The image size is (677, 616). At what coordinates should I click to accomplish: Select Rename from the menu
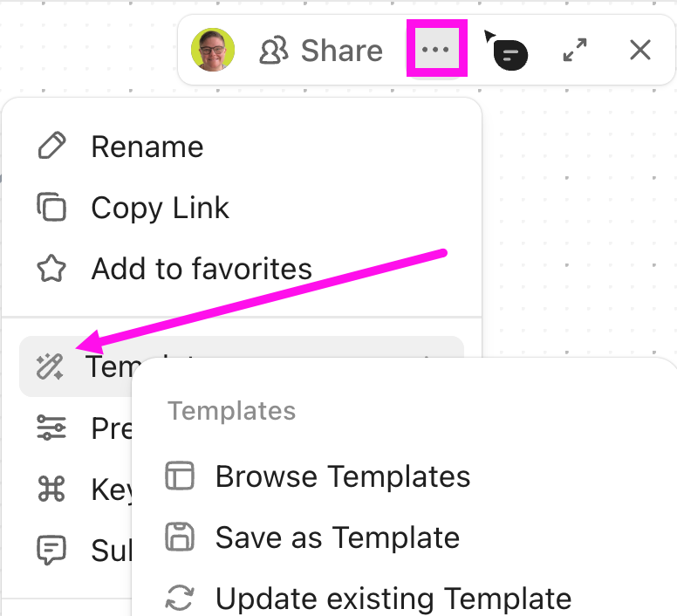click(x=147, y=147)
